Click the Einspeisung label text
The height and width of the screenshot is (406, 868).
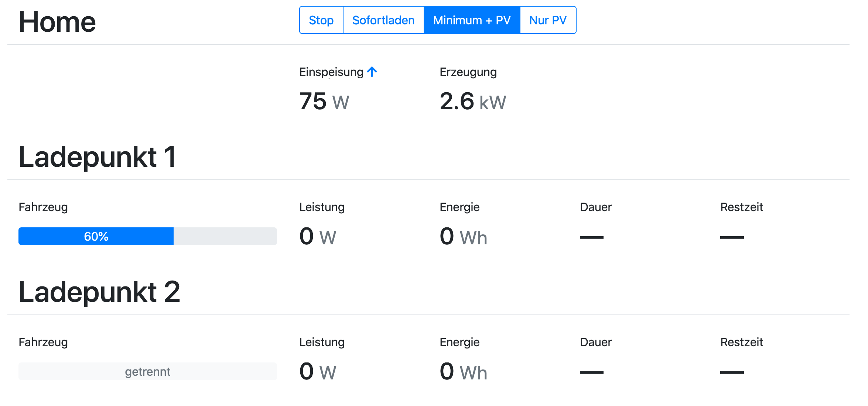point(331,72)
